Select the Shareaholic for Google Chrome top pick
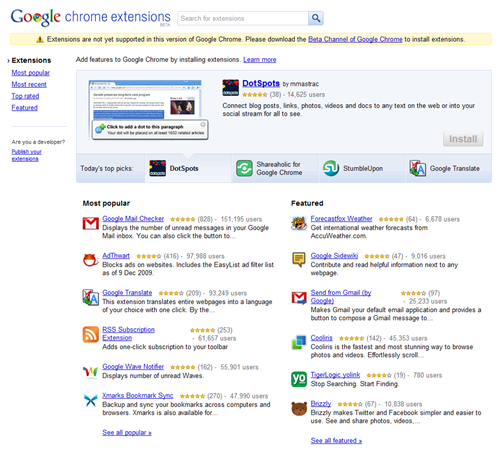 click(275, 168)
